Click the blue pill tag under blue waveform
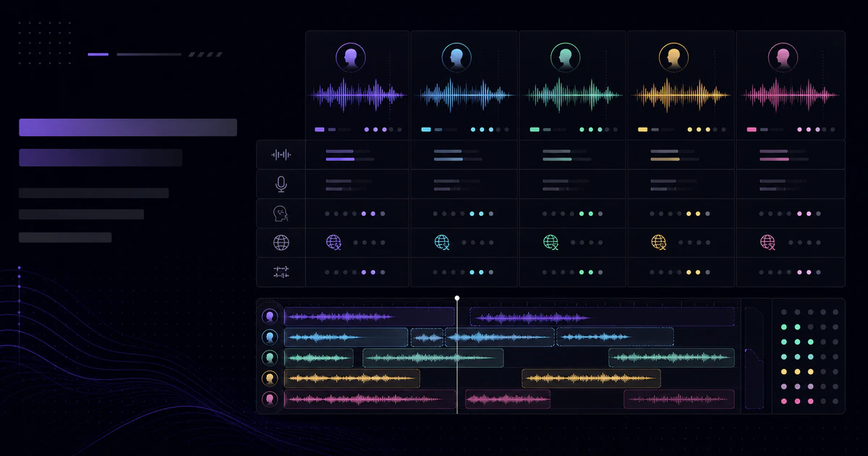Screen dimensions: 868x456 click(x=426, y=130)
